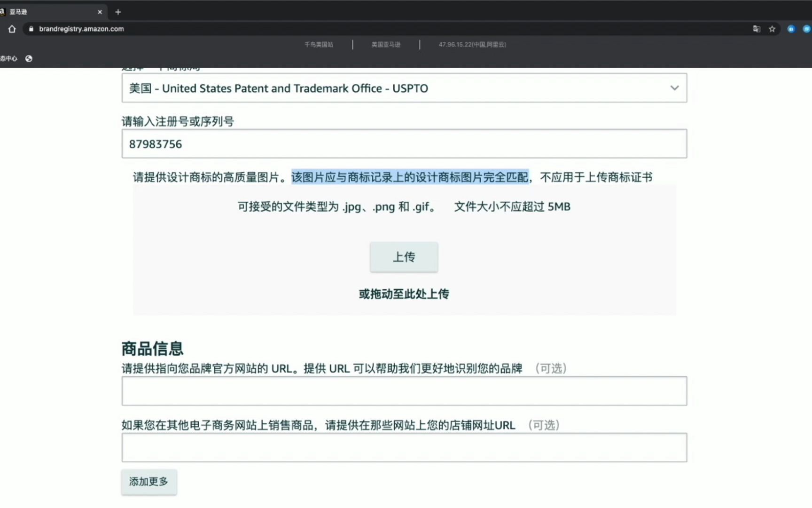Click the 47.96.15.22 IP address label
812x508 pixels.
472,44
